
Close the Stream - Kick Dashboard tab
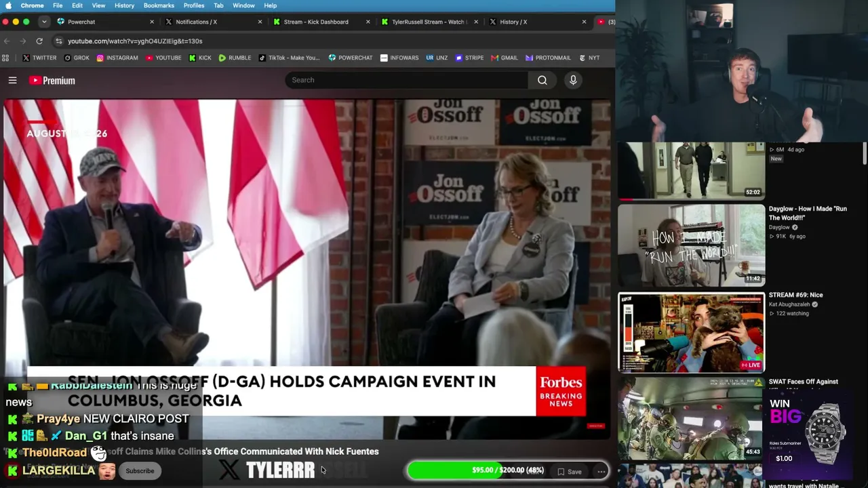[x=368, y=22]
